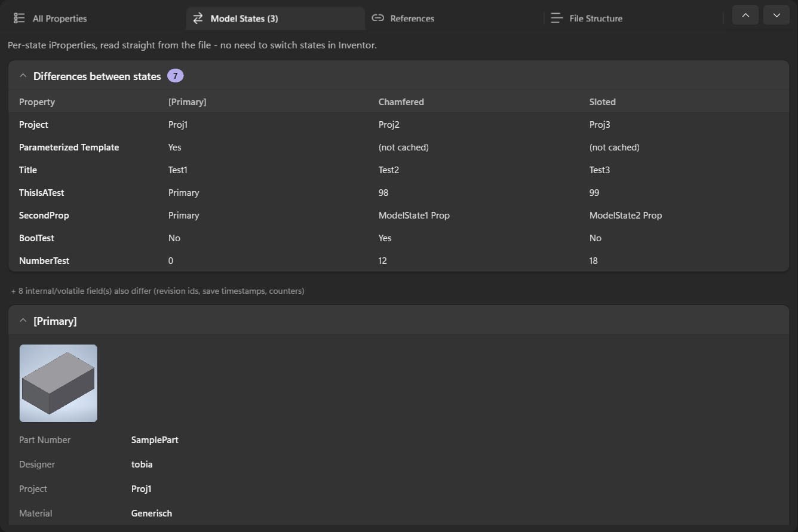Click (not cached) under Chamfered column
Image resolution: width=798 pixels, height=532 pixels.
[x=404, y=147]
